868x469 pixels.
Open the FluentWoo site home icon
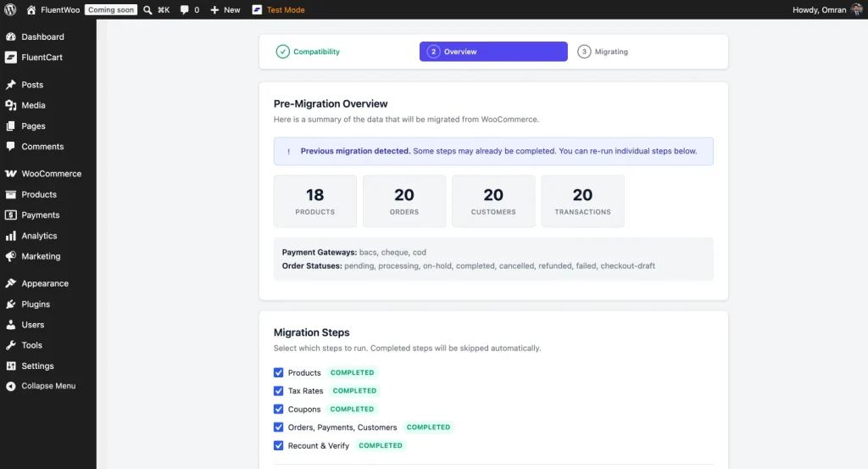[x=31, y=9]
